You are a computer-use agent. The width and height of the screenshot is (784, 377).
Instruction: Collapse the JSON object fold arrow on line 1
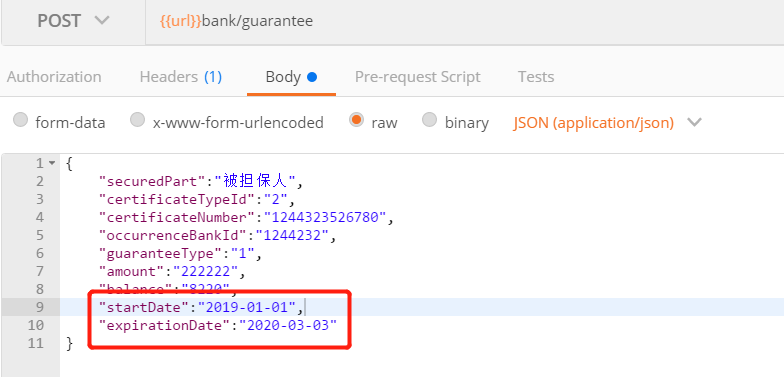52,164
